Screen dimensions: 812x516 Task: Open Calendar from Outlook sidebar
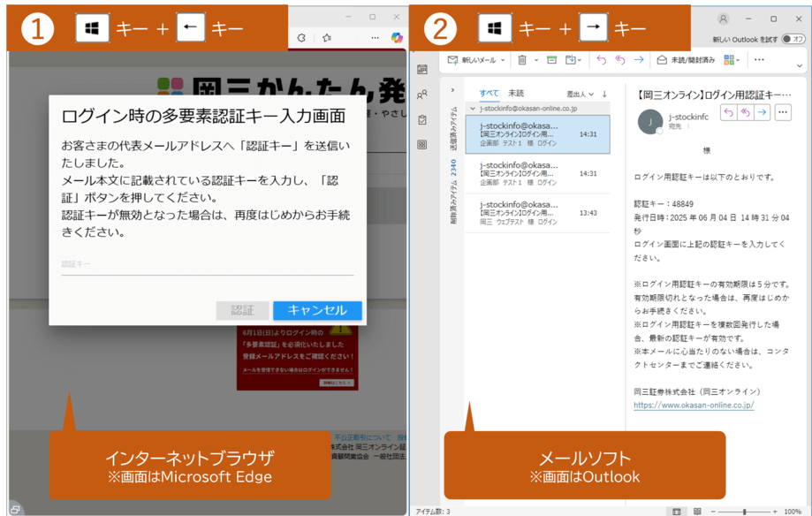422,70
